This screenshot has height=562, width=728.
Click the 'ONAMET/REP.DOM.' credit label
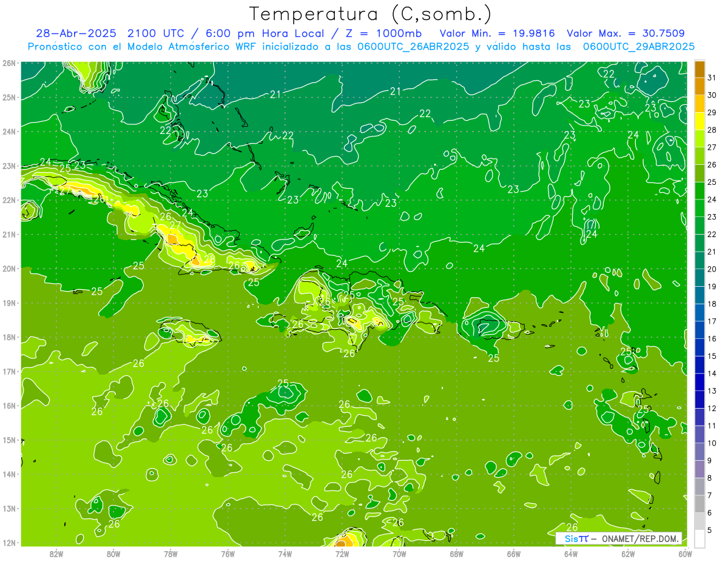(x=640, y=538)
